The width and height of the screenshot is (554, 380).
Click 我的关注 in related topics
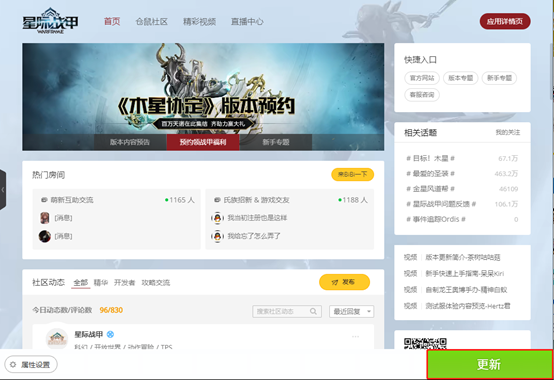click(x=508, y=132)
